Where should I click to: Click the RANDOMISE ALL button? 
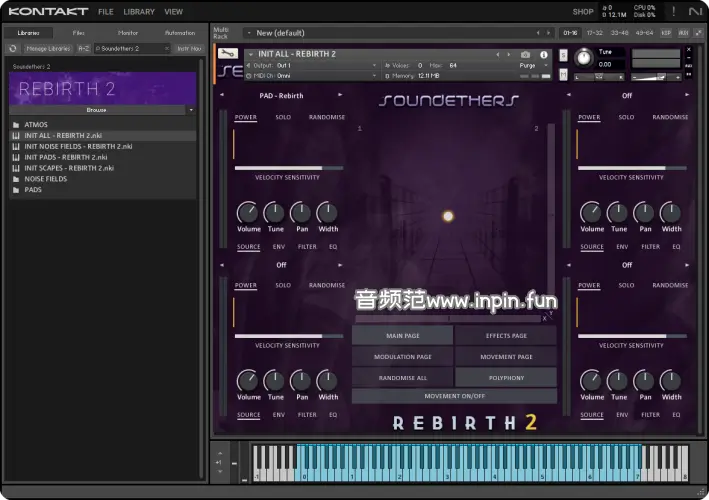coord(402,378)
